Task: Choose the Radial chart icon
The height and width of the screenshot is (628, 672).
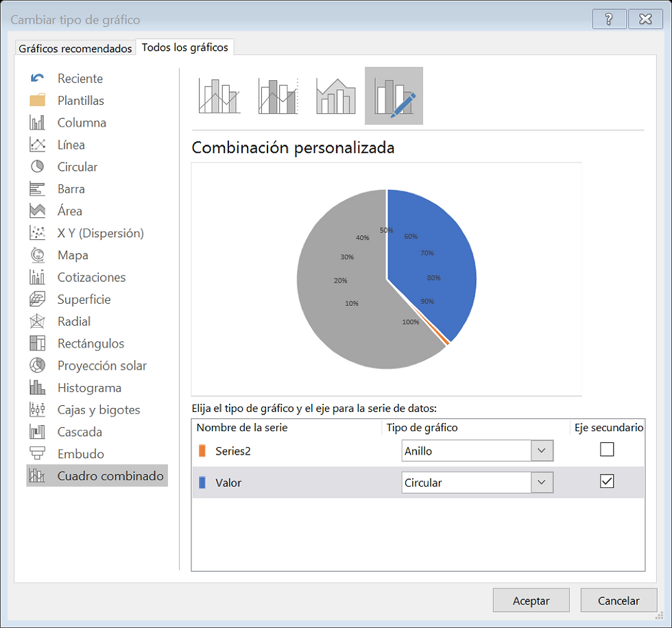Action: [37, 322]
